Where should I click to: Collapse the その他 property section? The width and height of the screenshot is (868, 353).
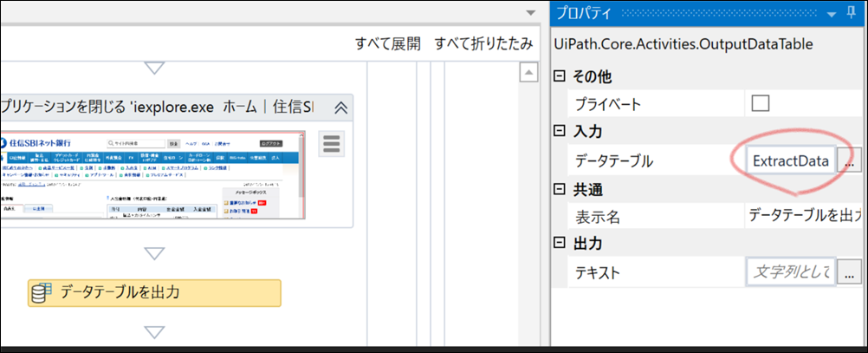[x=560, y=76]
